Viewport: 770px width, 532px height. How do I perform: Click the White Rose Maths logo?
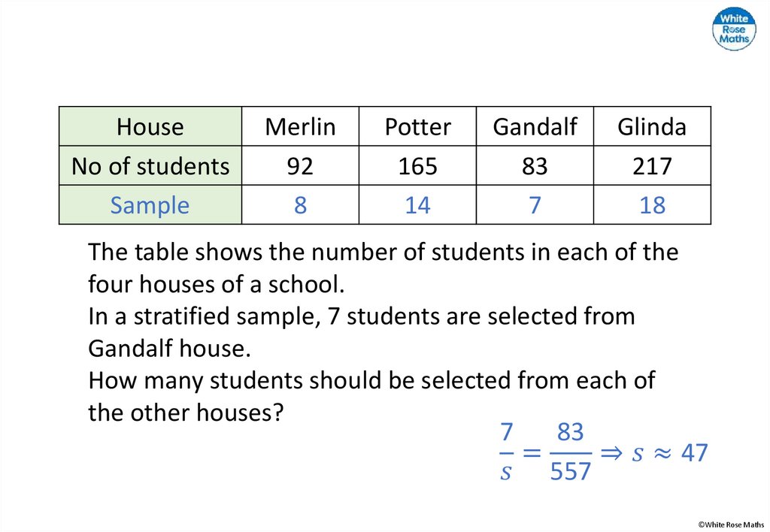733,29
